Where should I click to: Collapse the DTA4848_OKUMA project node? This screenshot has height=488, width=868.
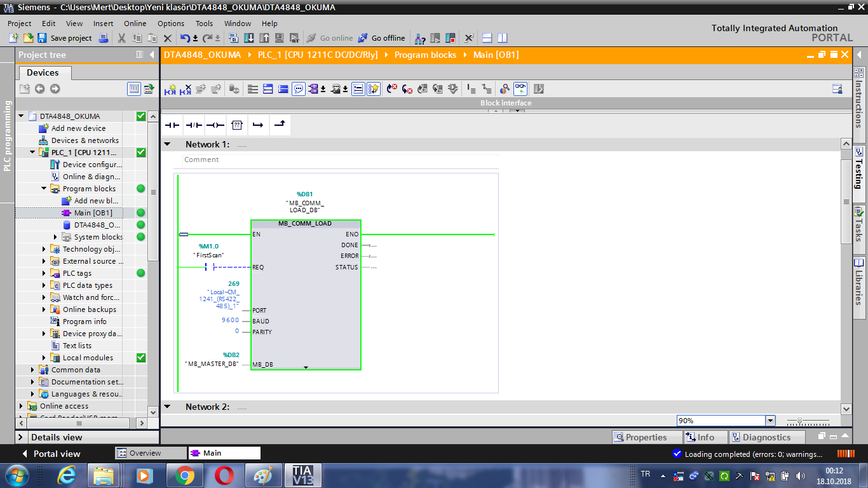(21, 116)
